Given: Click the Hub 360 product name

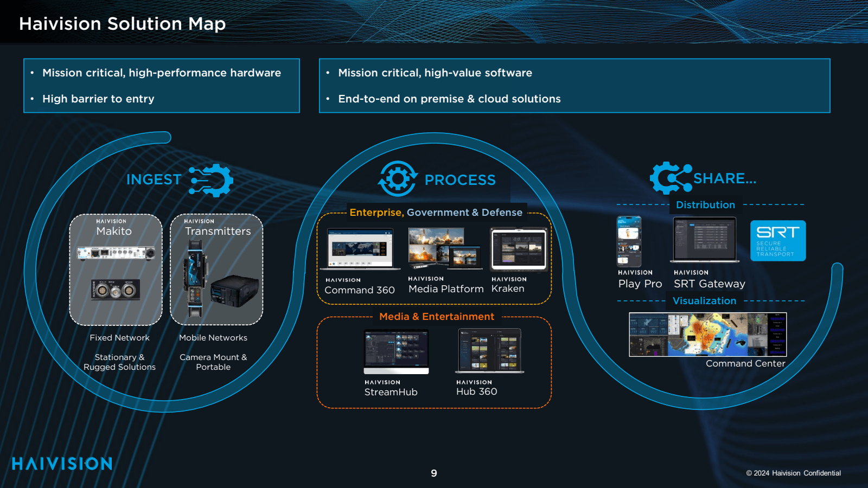Looking at the screenshot, I should tap(477, 391).
